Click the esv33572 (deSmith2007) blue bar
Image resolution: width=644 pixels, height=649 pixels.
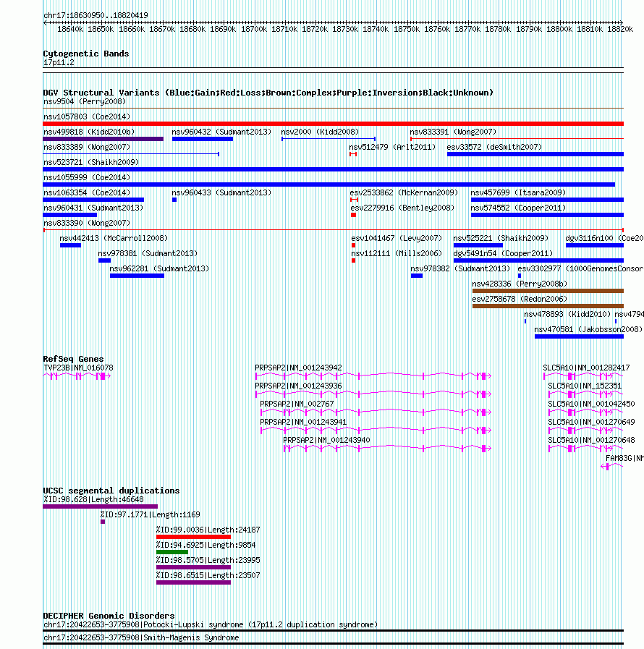point(535,154)
